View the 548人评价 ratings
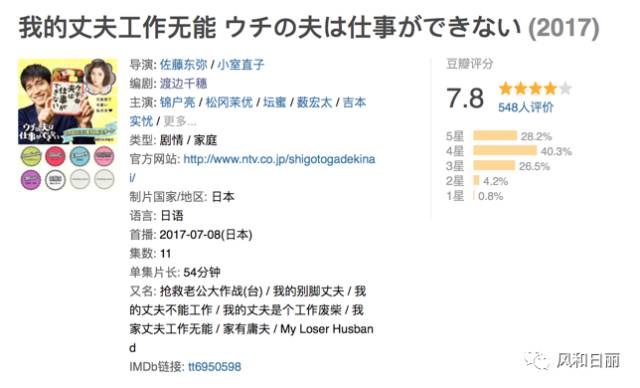Screen dimensions: 640x388 526,107
